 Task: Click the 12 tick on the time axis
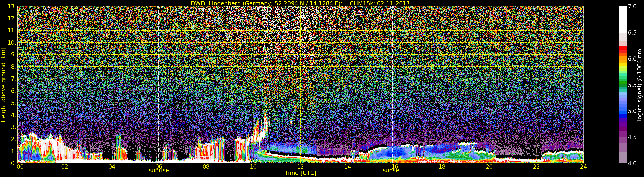tap(300, 166)
